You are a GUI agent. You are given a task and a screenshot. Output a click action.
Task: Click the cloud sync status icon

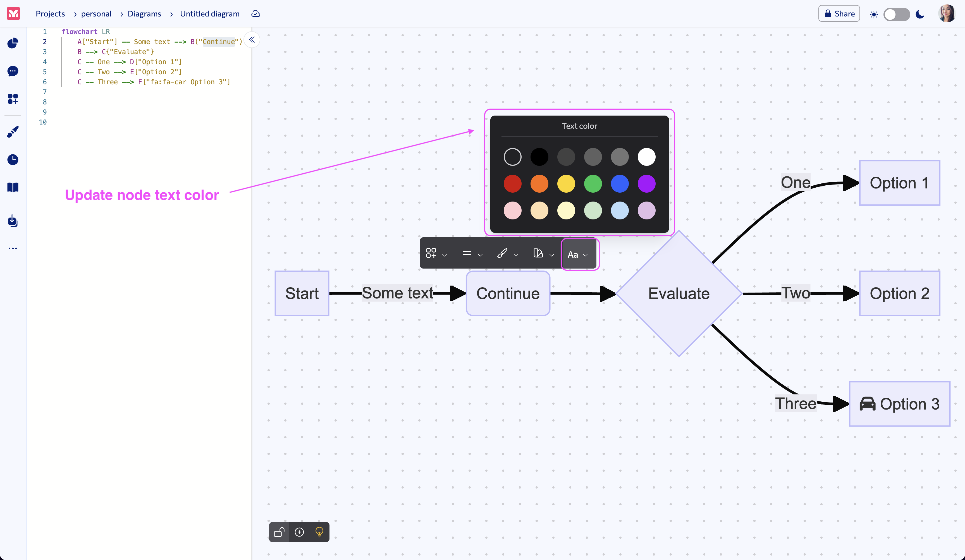(x=255, y=14)
